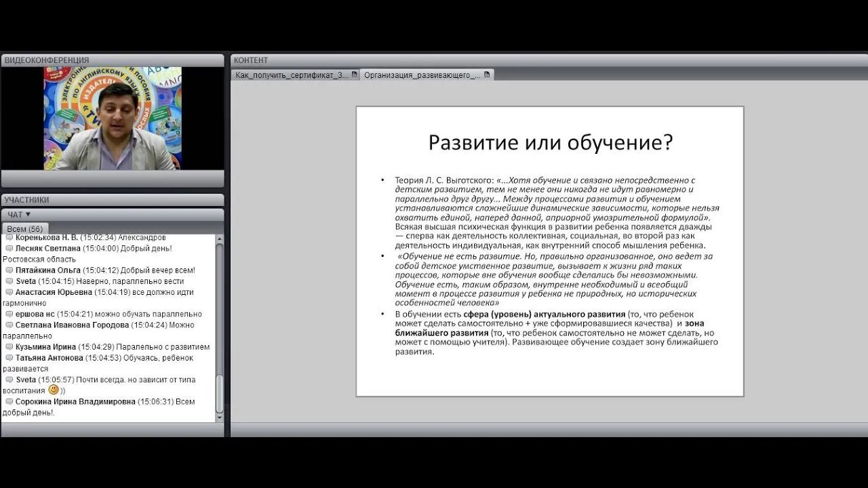Click the bubble icon beside Сорокина Ирина Владимировна
The width and height of the screenshot is (868, 488).
[9, 401]
